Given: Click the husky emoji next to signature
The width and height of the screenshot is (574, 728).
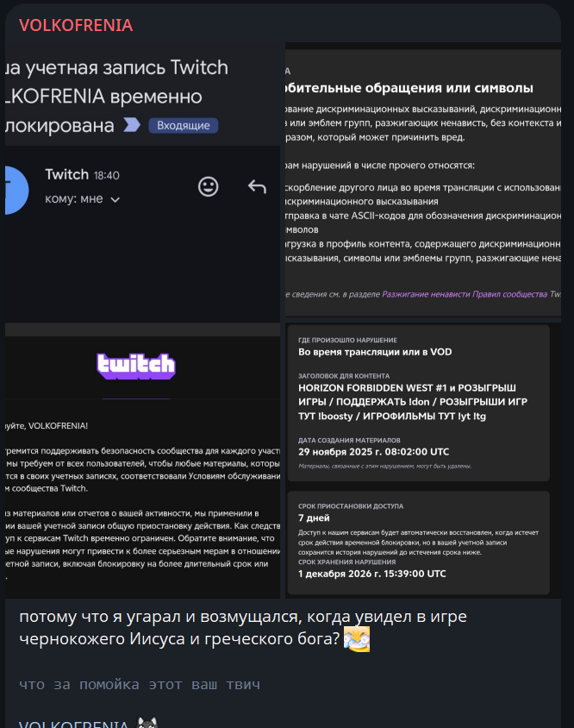Looking at the screenshot, I should pyautogui.click(x=147, y=723).
